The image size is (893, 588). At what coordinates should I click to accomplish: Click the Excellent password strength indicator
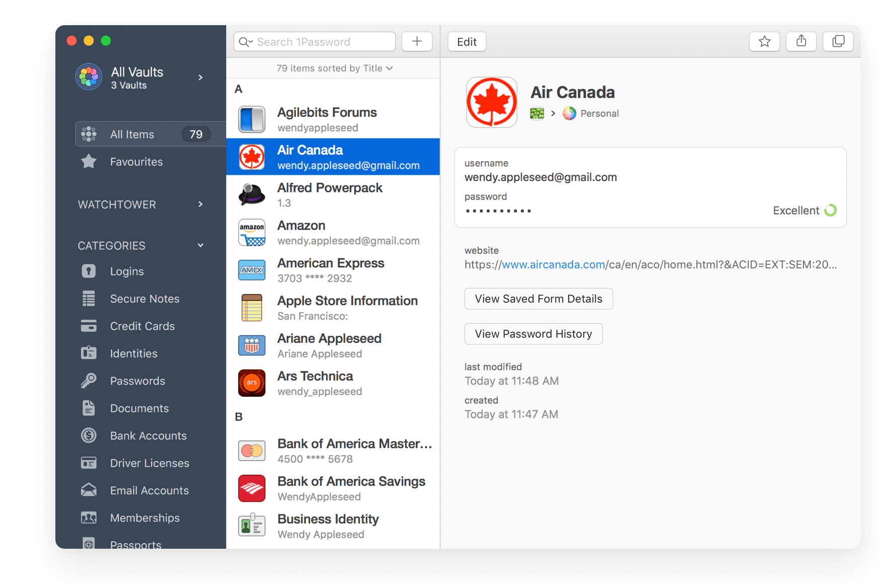click(x=804, y=210)
